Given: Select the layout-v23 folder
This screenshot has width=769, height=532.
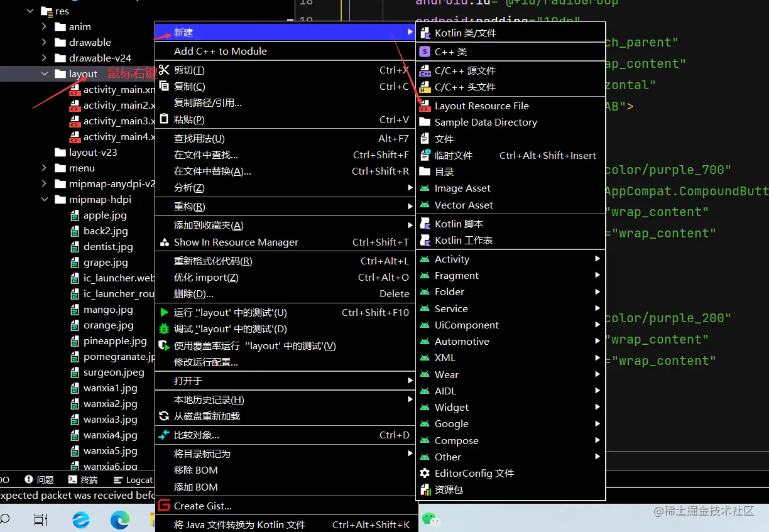Looking at the screenshot, I should [x=93, y=153].
